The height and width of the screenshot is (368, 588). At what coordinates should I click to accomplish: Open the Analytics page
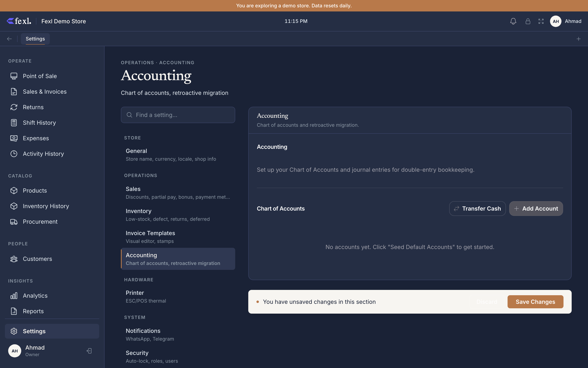coord(52,296)
